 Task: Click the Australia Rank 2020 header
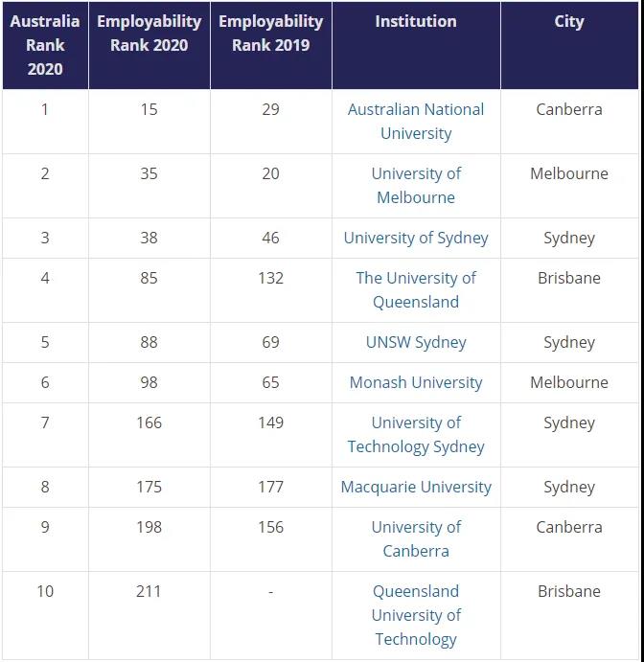click(45, 45)
